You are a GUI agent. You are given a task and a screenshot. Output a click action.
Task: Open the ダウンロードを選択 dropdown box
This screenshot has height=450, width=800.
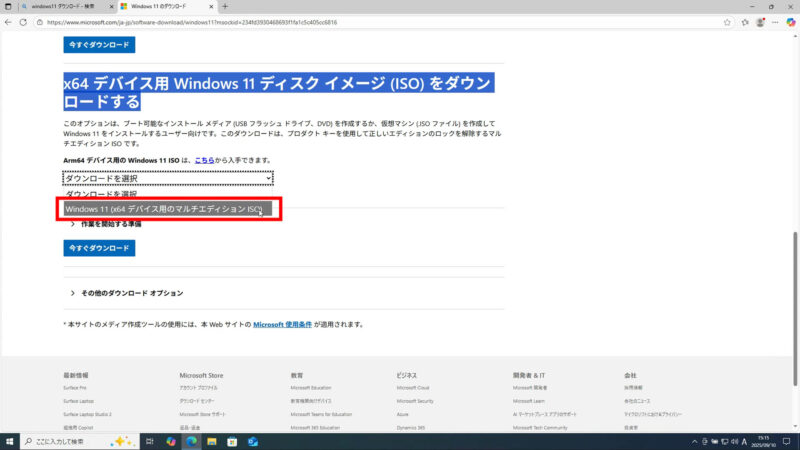coord(168,178)
